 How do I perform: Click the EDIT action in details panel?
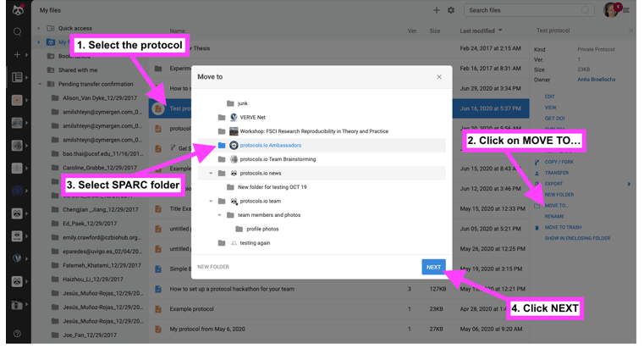tap(549, 97)
